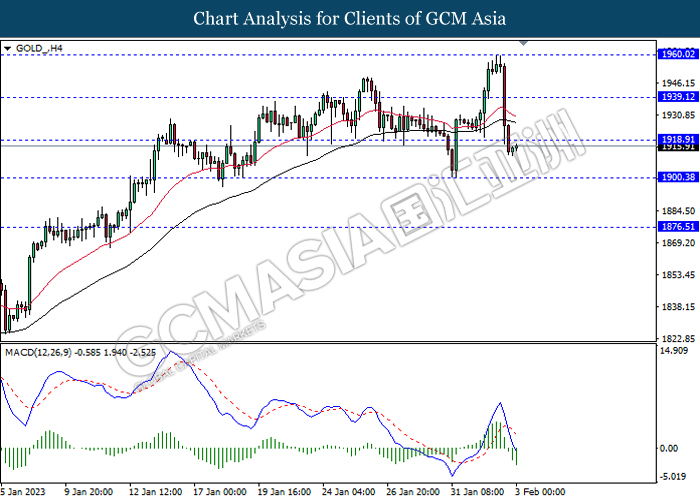Select the 1960.02 price level label
The image size is (700, 500).
click(678, 54)
